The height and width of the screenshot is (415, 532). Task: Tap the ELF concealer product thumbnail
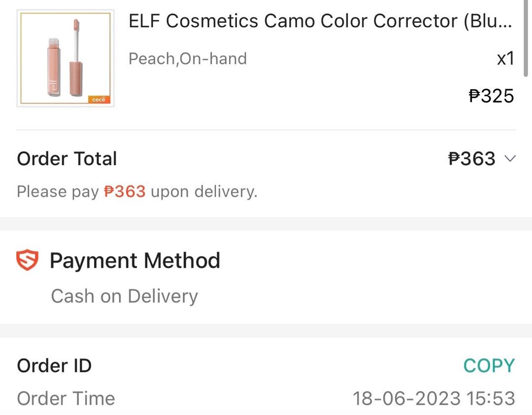[x=65, y=59]
